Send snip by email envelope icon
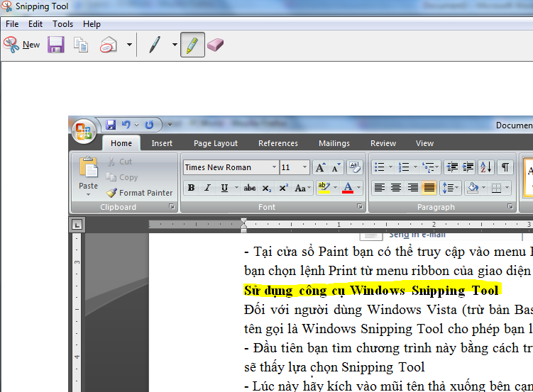The height and width of the screenshot is (392, 533). [109, 45]
